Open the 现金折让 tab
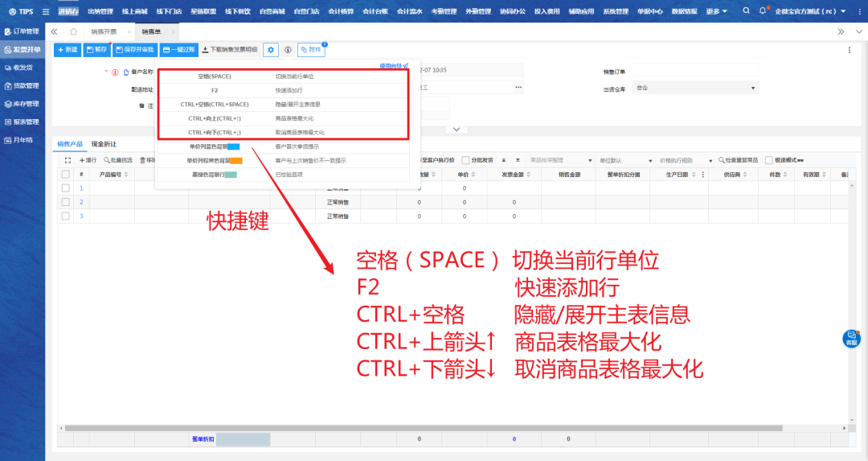This screenshot has width=868, height=461. coord(104,144)
